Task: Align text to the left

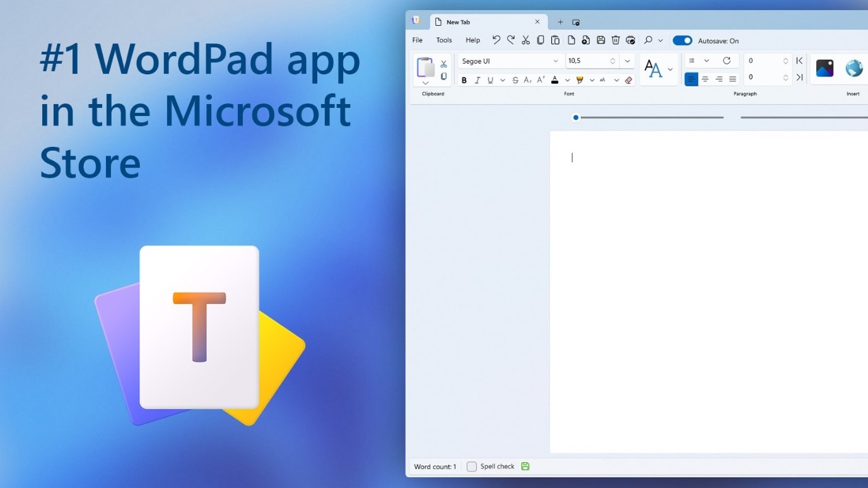Action: (691, 79)
